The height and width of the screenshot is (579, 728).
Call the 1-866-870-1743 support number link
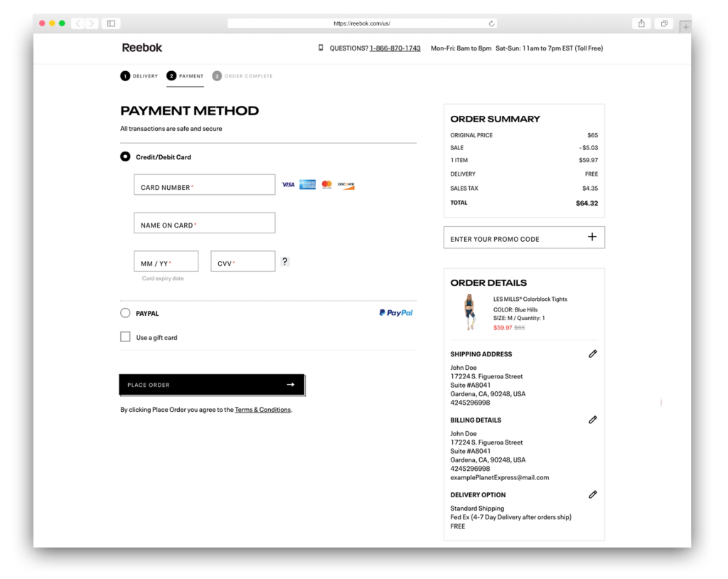(395, 48)
